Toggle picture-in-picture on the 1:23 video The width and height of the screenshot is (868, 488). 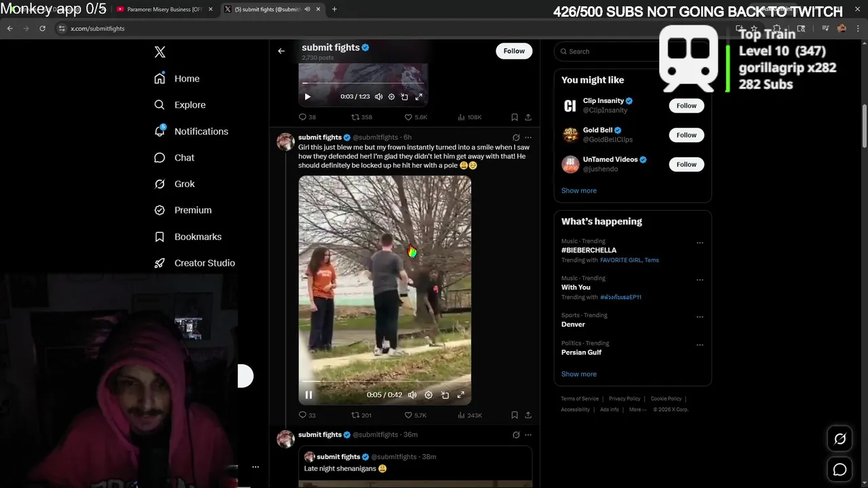pos(404,97)
